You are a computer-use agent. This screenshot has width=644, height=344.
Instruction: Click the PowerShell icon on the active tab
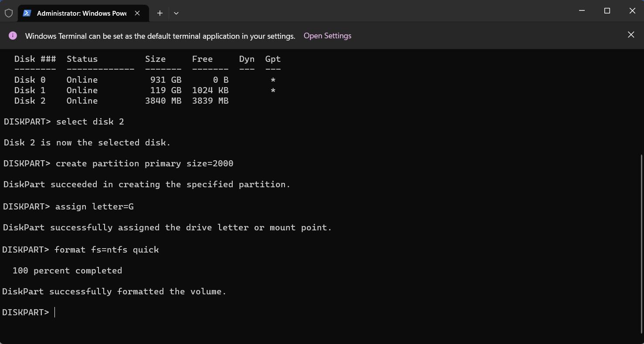[x=27, y=13]
